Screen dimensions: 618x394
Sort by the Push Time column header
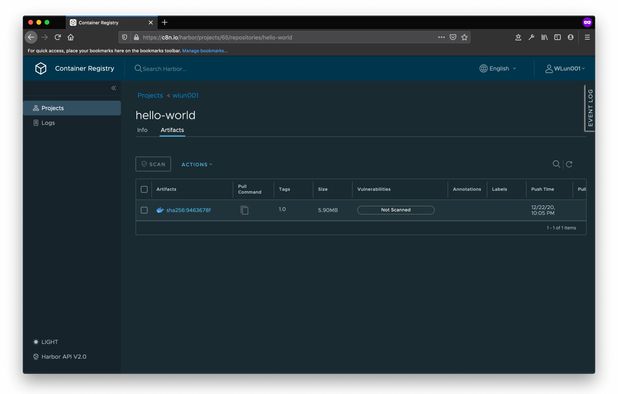[x=542, y=189]
